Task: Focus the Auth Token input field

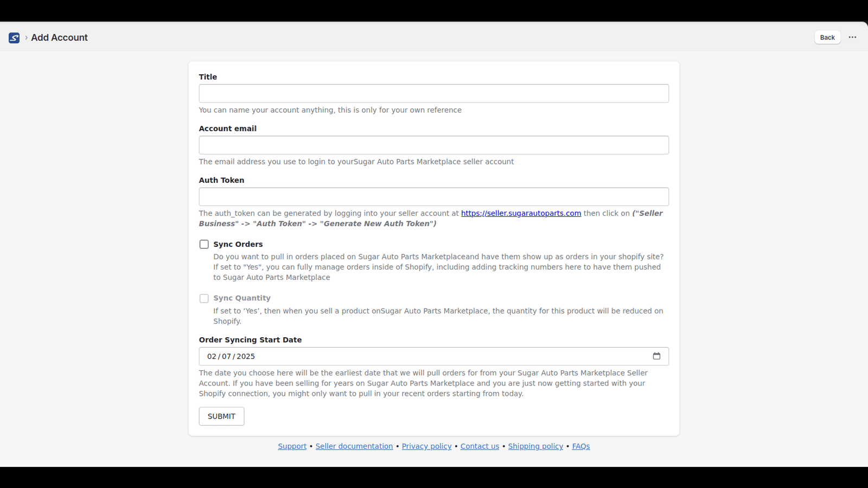Action: (433, 197)
